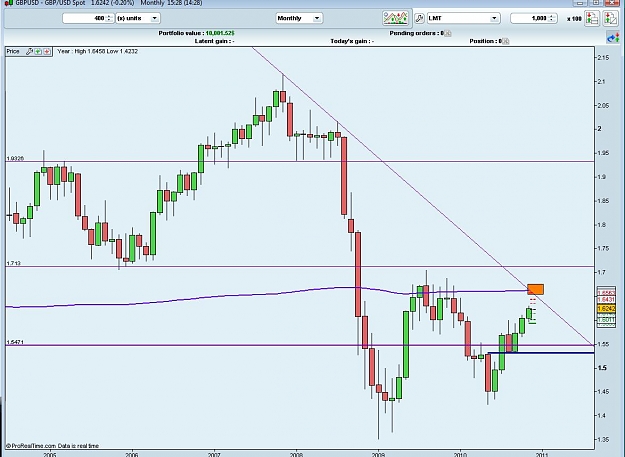625x457 pixels.
Task: Click the buy order ticket icon
Action: tap(592, 18)
